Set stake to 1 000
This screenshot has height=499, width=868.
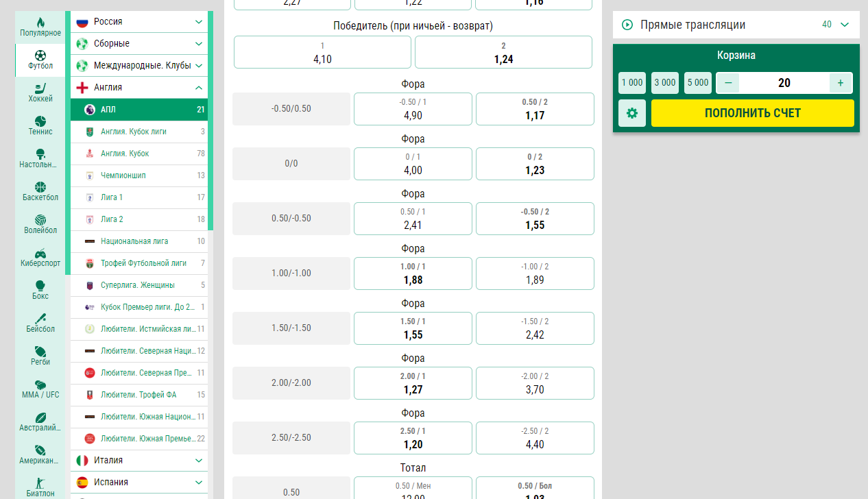pyautogui.click(x=632, y=83)
